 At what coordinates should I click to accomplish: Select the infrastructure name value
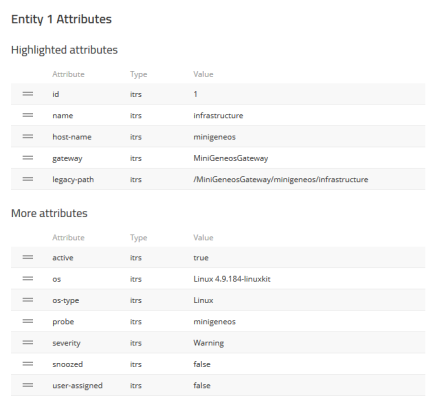[x=218, y=116]
